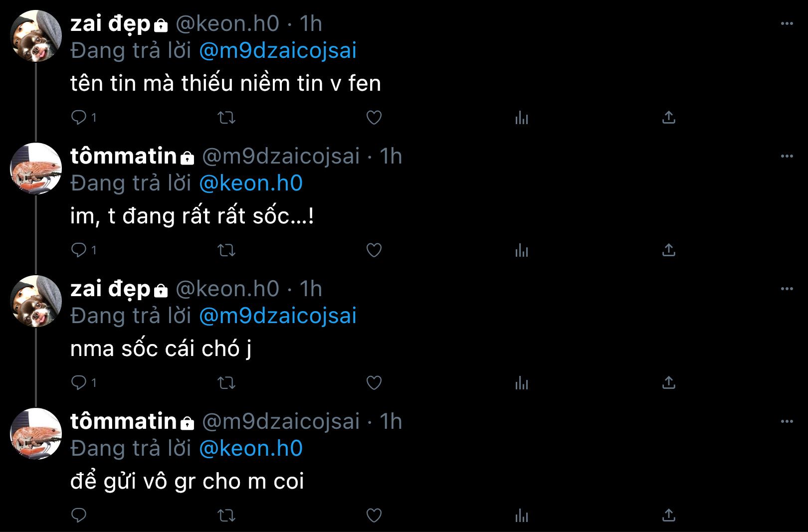
Task: Like the "nma sốc cái chó j" tweet
Action: tap(374, 383)
